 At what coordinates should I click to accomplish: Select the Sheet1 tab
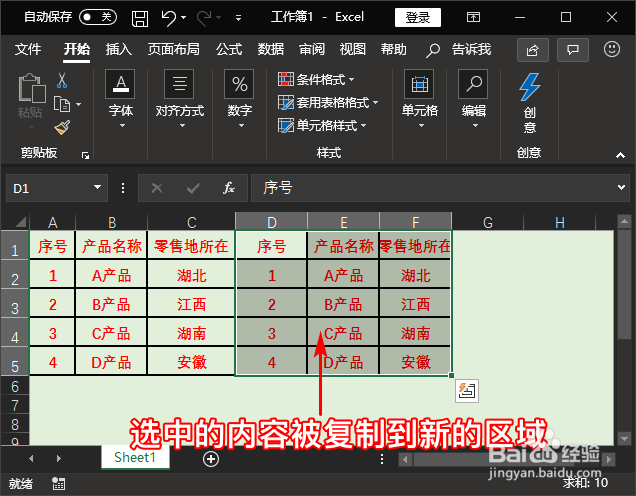tap(135, 457)
